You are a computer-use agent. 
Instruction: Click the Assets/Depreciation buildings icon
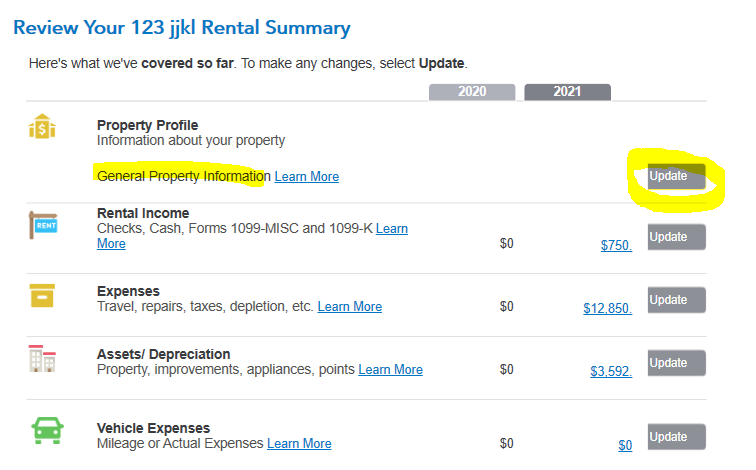(42, 358)
